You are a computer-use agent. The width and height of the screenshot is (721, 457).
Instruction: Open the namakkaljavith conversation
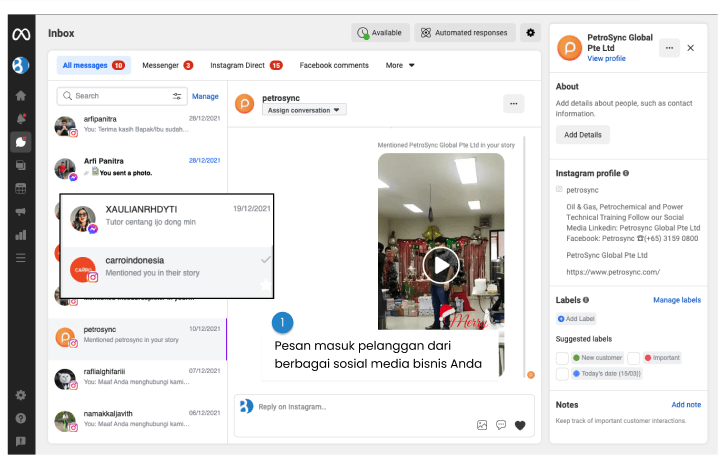(x=137, y=420)
